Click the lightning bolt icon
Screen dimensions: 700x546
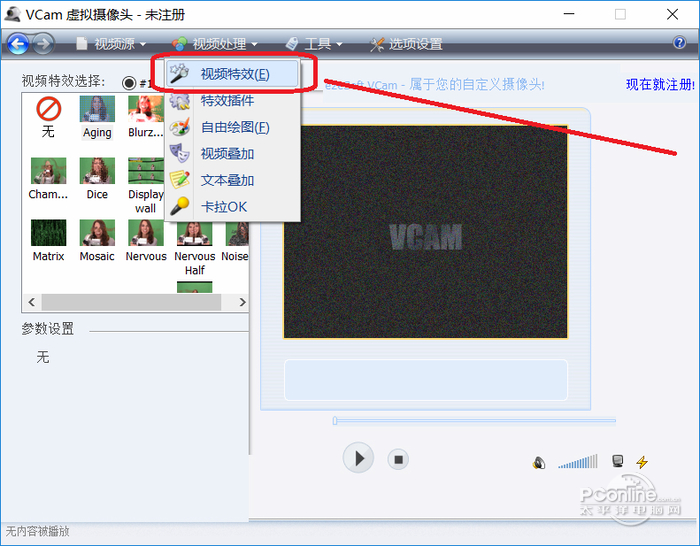tap(642, 462)
